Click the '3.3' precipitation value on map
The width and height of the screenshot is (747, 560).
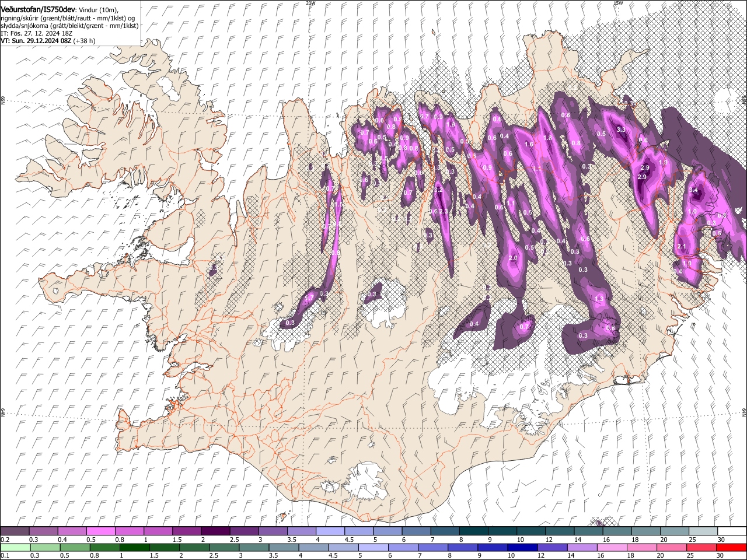tap(621, 129)
